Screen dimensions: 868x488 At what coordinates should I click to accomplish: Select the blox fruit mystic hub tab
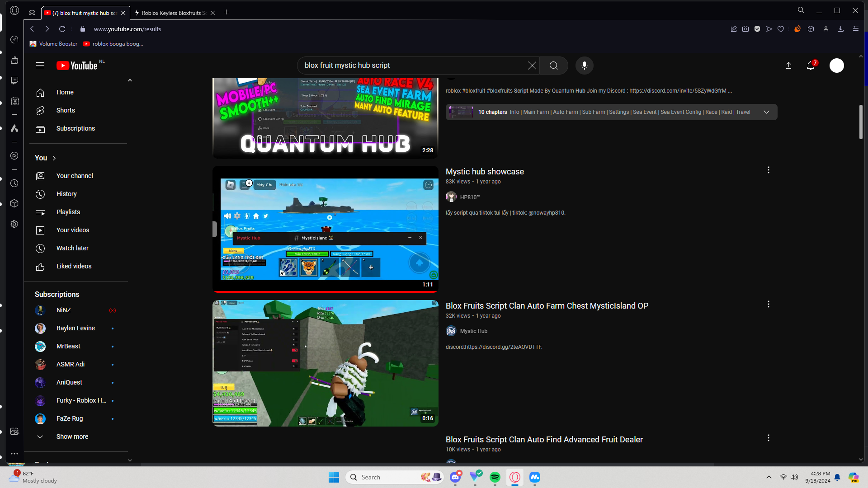coord(85,13)
